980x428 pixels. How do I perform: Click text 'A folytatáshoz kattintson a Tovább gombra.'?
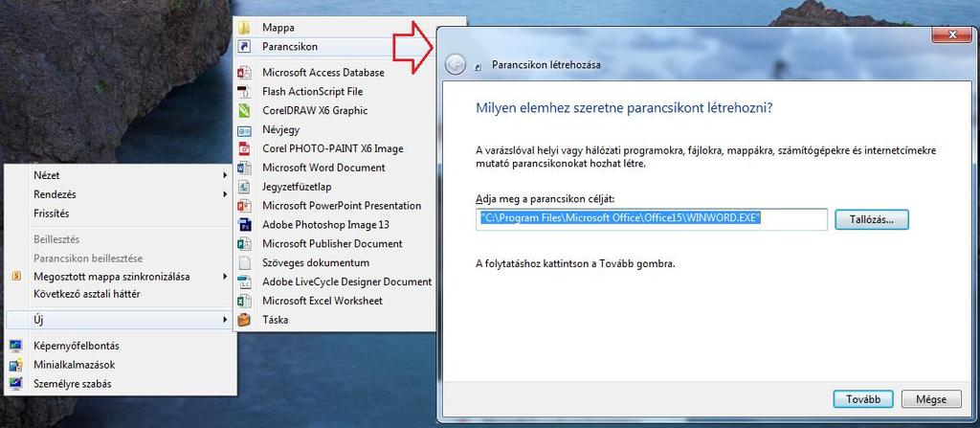[575, 264]
